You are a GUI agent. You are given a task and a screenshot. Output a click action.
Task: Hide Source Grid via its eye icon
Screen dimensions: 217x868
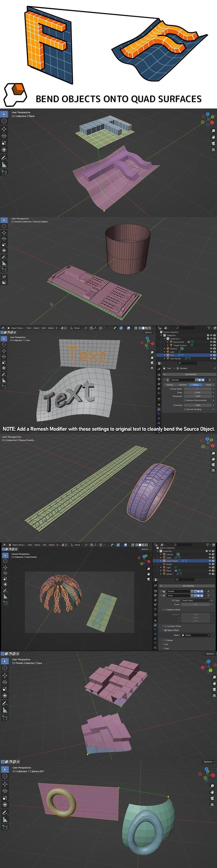pyautogui.click(x=211, y=342)
